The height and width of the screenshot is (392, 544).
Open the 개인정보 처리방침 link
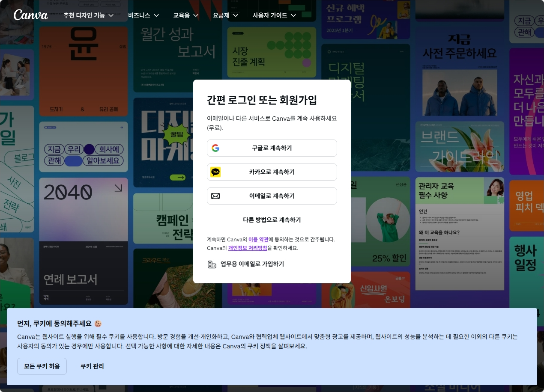(x=248, y=248)
